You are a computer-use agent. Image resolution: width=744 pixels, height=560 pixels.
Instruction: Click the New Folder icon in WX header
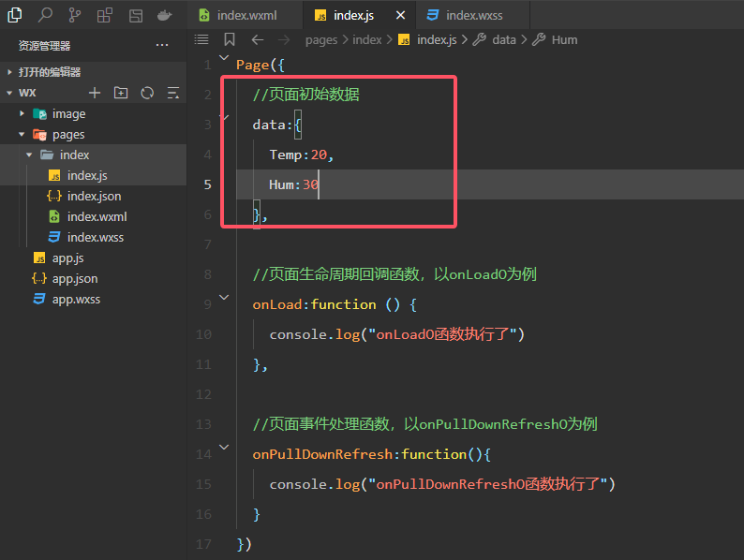pos(120,93)
